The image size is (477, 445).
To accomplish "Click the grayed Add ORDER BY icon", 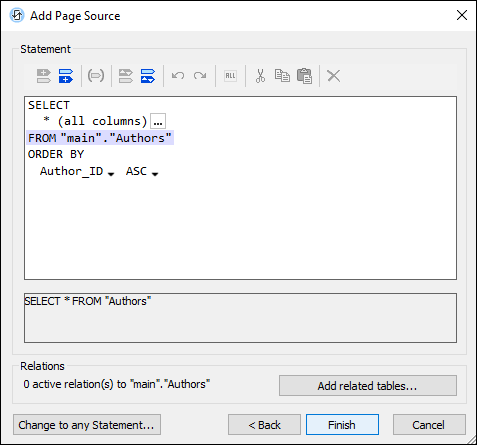I will 126,76.
